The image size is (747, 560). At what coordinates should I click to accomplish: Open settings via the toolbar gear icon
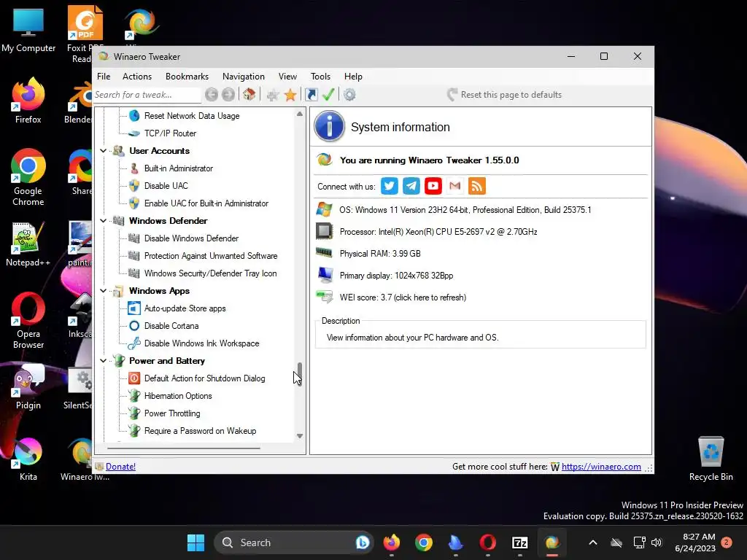tap(349, 95)
